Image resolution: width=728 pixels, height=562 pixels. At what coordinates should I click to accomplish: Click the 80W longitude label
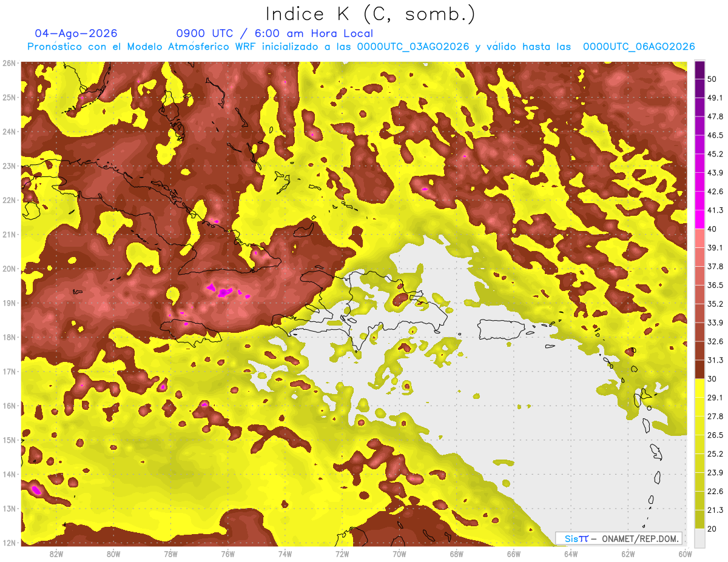pos(113,554)
